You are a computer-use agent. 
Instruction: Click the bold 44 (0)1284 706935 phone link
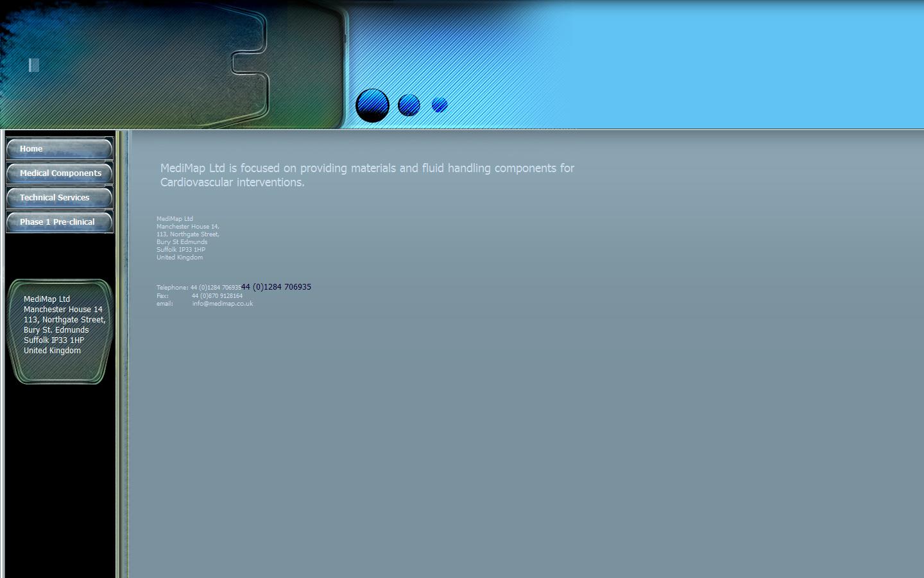tap(276, 286)
